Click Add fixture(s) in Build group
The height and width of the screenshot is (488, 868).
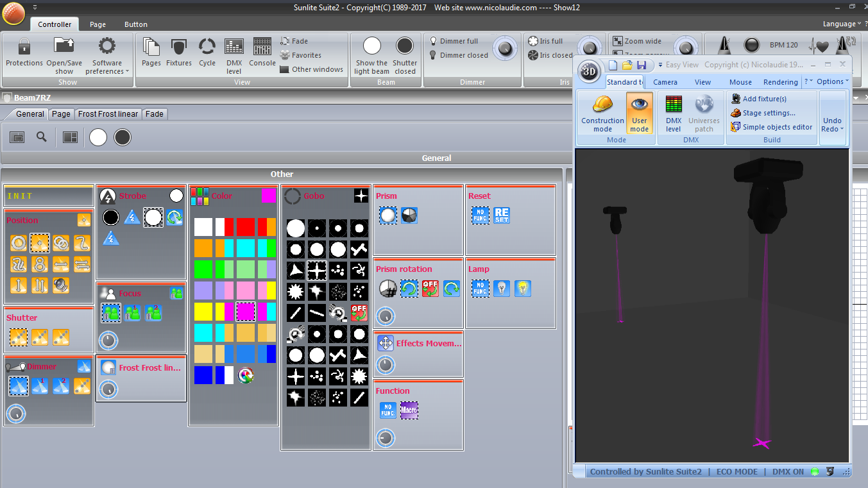(760, 99)
